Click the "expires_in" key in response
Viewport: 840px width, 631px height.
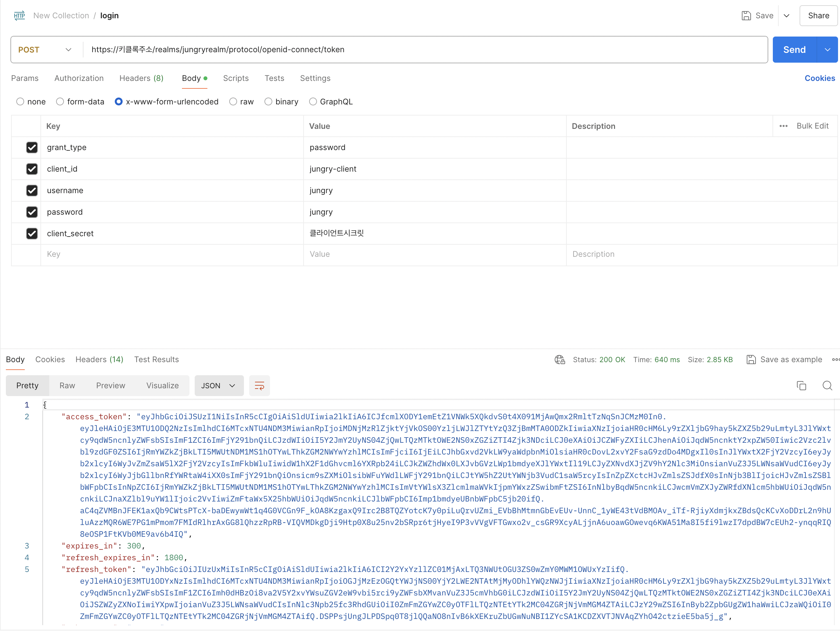point(89,546)
